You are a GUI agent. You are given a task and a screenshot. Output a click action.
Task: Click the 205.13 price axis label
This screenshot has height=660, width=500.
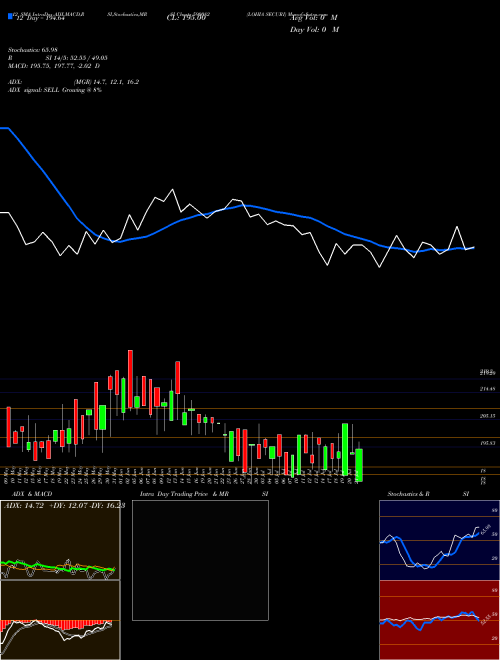pyautogui.click(x=487, y=415)
